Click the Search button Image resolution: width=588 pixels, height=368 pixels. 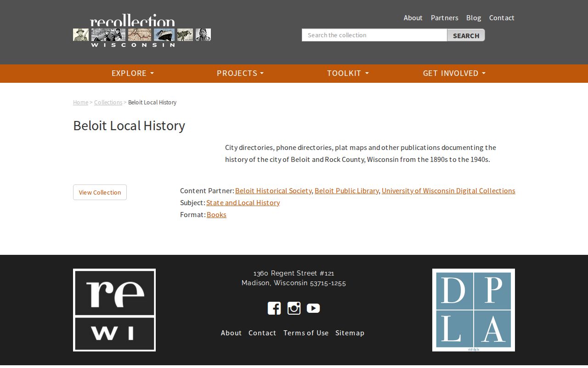(466, 35)
